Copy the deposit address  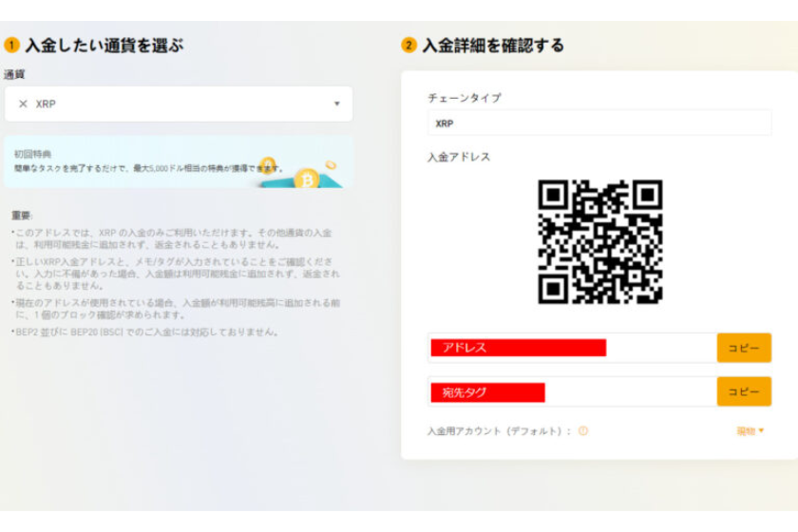tap(744, 348)
